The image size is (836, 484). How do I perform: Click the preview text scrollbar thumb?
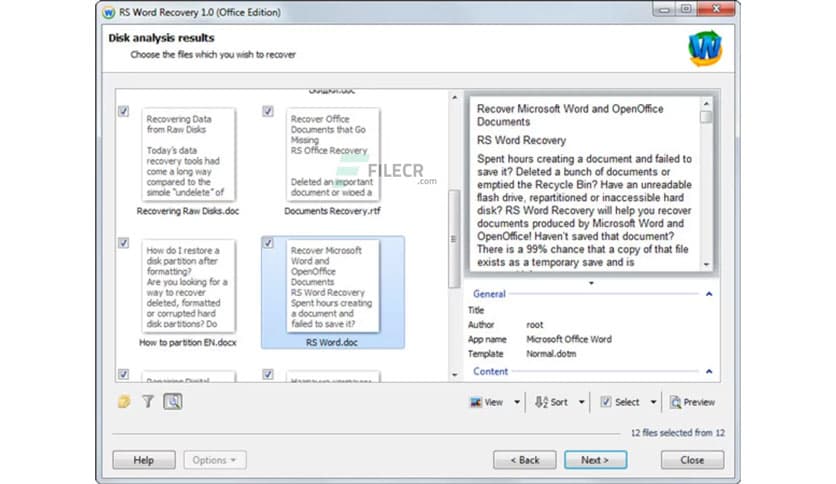coord(706,117)
